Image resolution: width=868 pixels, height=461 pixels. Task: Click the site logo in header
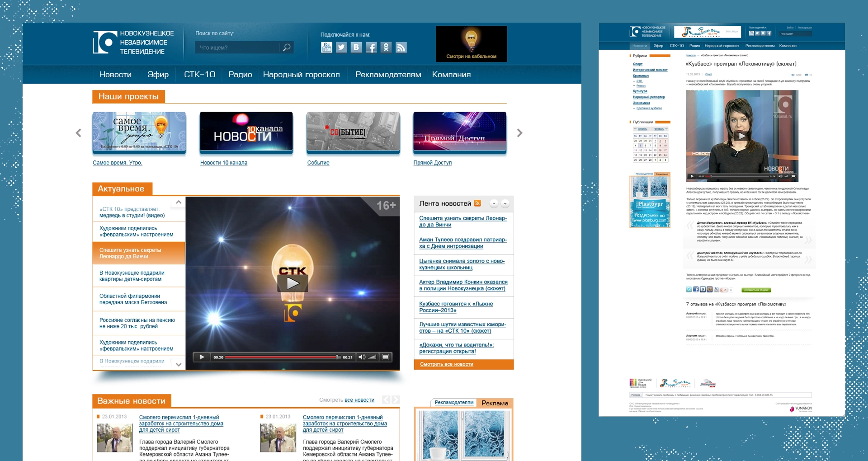133,42
